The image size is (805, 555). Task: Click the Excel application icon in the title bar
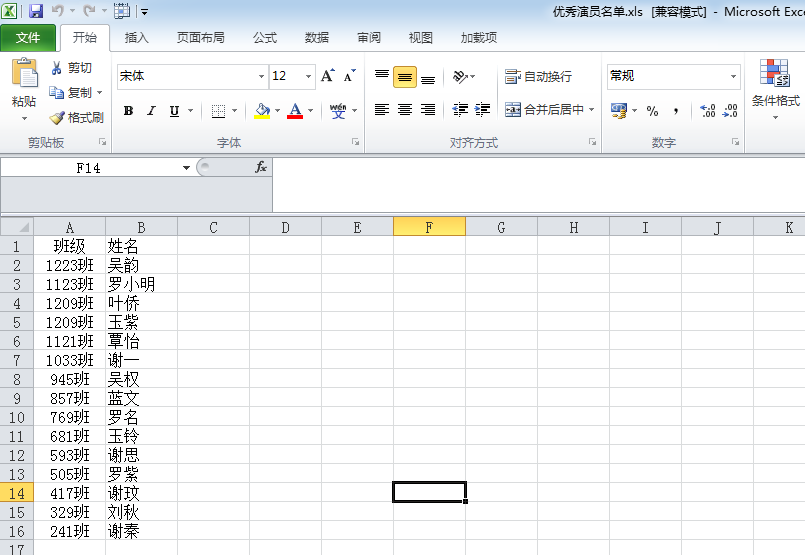point(9,11)
